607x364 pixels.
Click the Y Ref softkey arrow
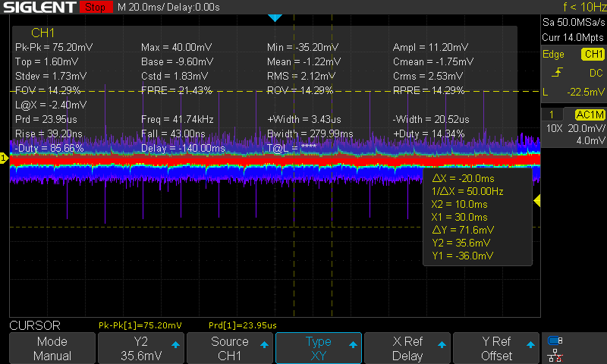(530, 344)
